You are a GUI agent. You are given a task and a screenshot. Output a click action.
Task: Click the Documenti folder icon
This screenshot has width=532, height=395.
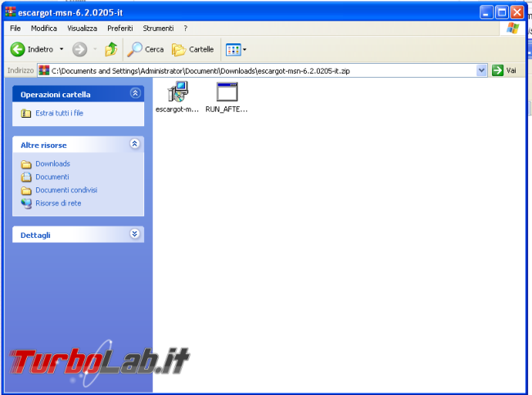[x=26, y=177]
